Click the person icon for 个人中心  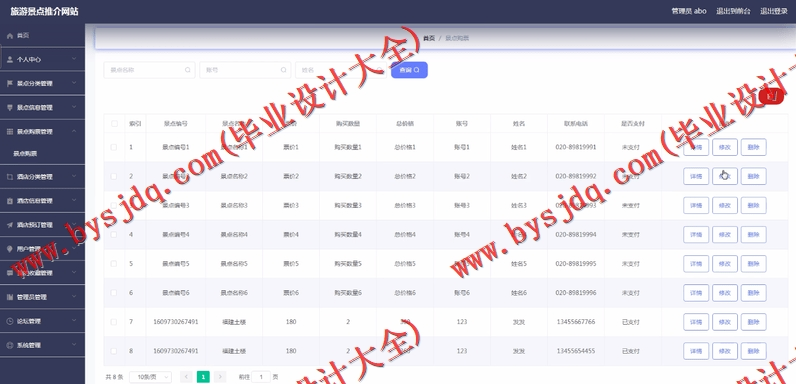tap(10, 59)
